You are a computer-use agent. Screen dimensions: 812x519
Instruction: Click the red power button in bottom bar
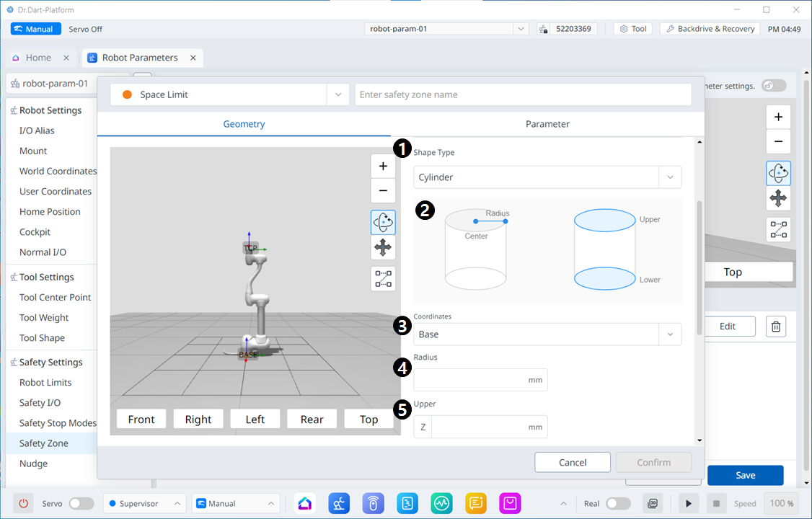click(x=24, y=503)
